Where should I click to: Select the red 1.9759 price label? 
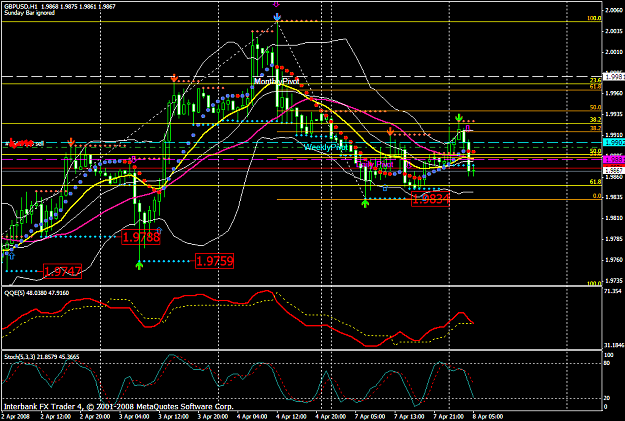214,261
